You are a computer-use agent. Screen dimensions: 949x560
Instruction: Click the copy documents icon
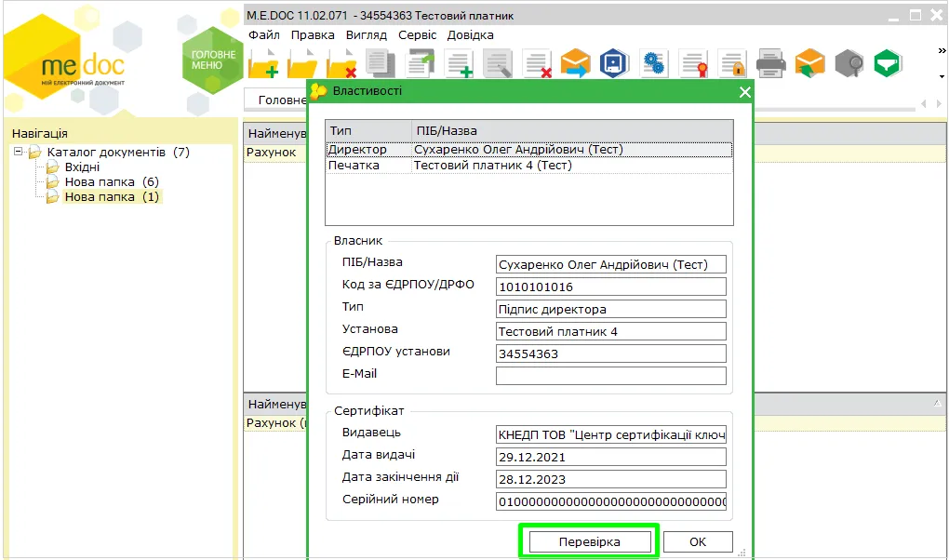(381, 64)
